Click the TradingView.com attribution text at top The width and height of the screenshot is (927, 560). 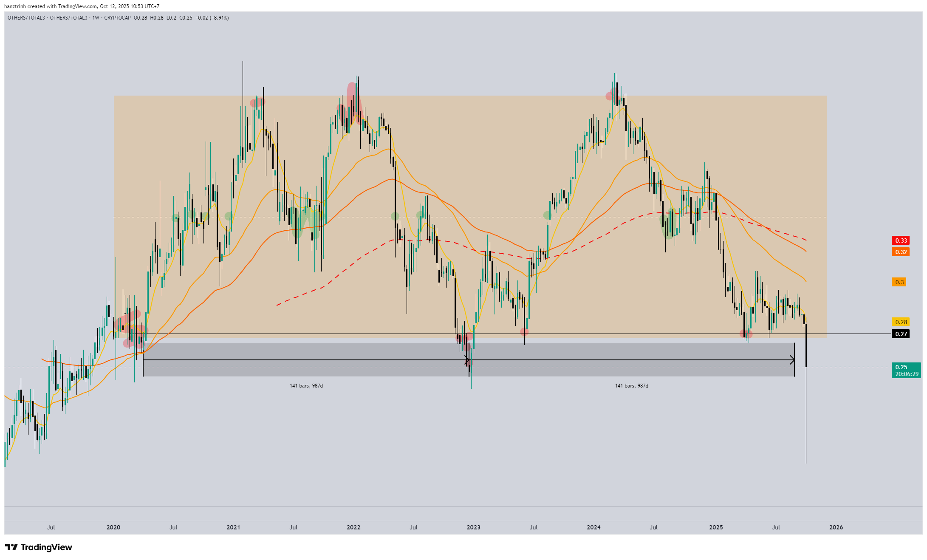tap(77, 6)
